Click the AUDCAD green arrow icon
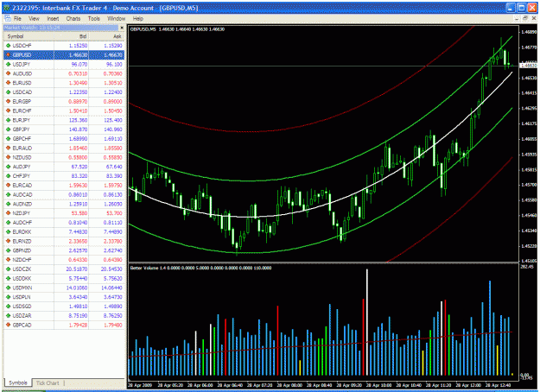 tap(9, 194)
